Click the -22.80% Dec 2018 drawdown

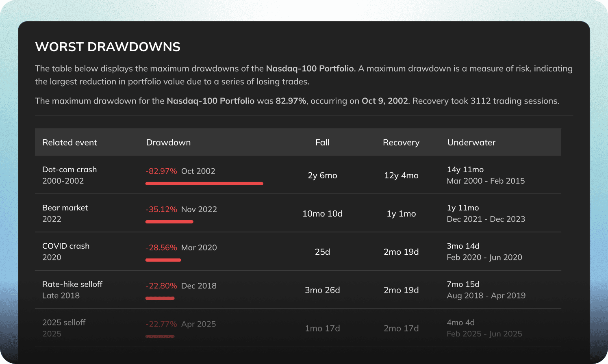[x=181, y=286]
